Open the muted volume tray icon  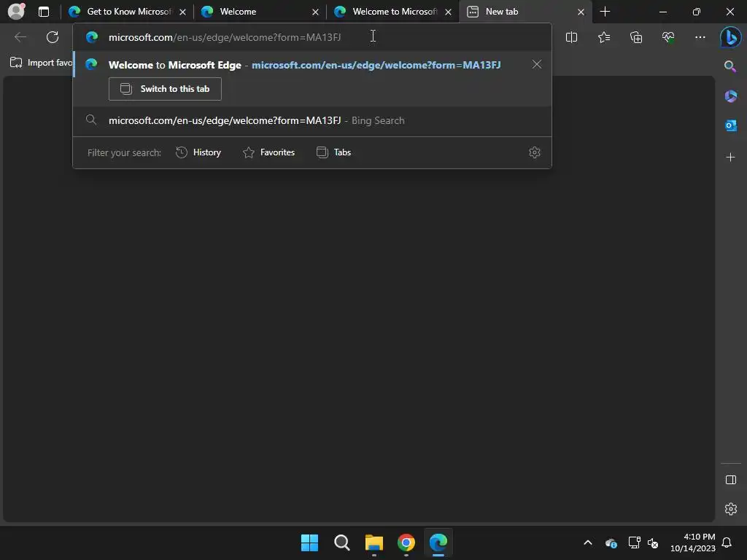click(x=653, y=542)
